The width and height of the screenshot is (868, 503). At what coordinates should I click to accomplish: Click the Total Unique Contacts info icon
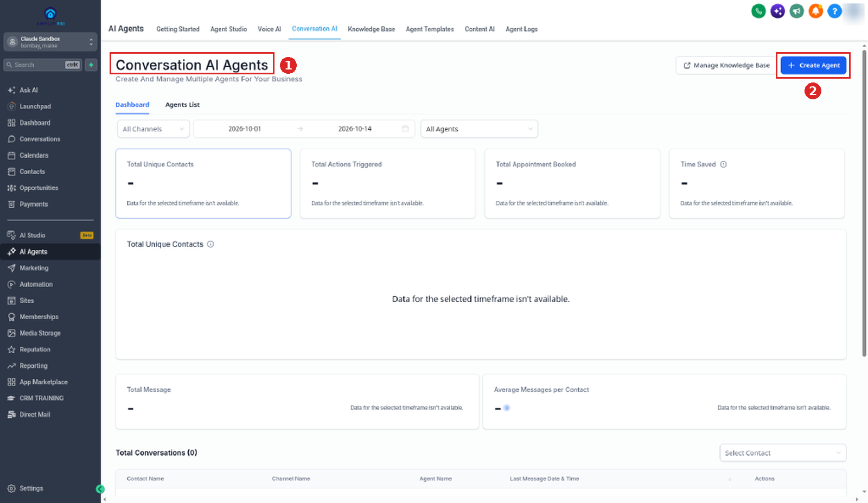(210, 244)
